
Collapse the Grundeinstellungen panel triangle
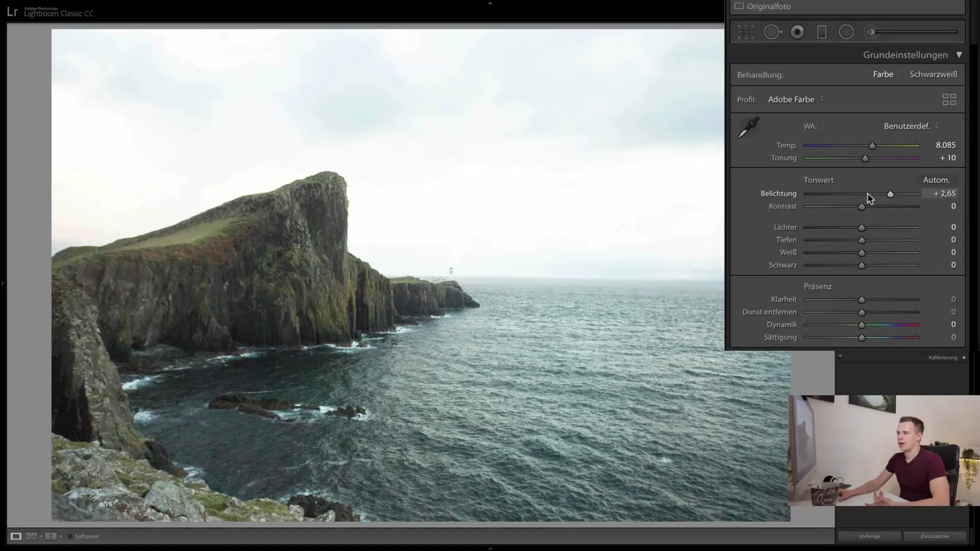959,55
